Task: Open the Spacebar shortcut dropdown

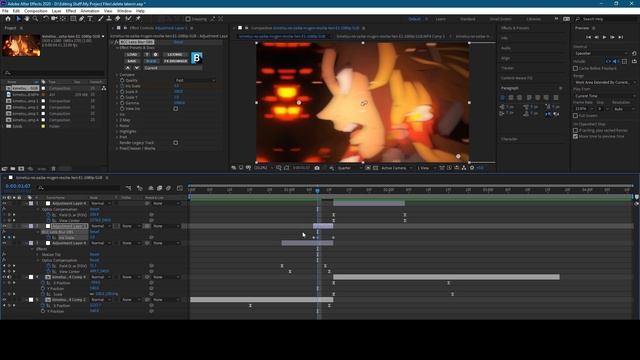Action: pos(601,53)
